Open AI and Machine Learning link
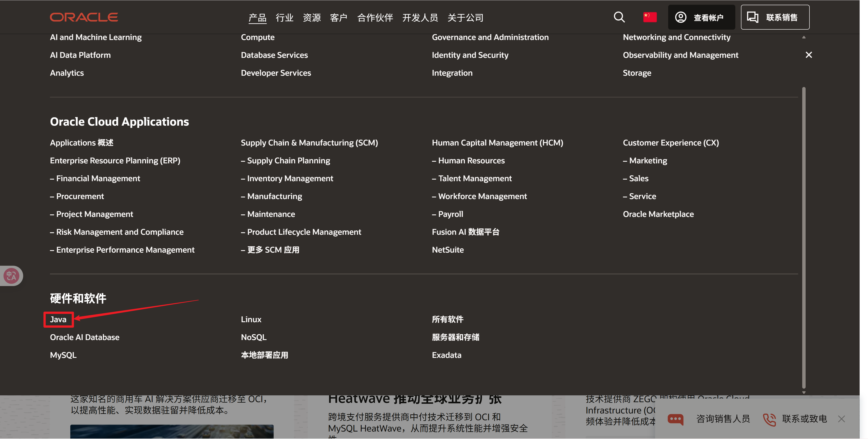The width and height of the screenshot is (868, 439). tap(96, 37)
